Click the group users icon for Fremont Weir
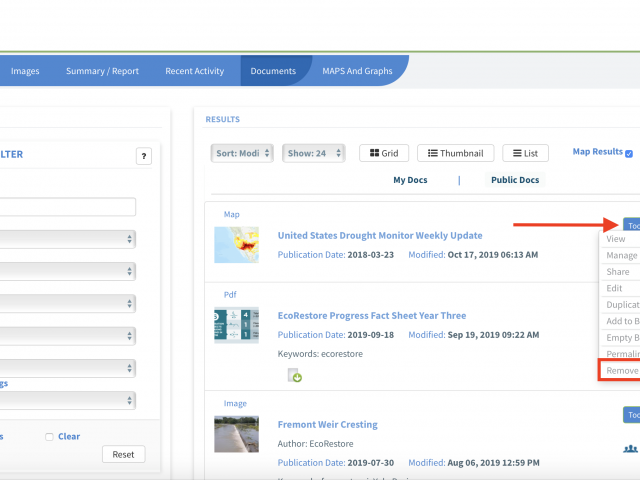This screenshot has height=480, width=640. 631,449
